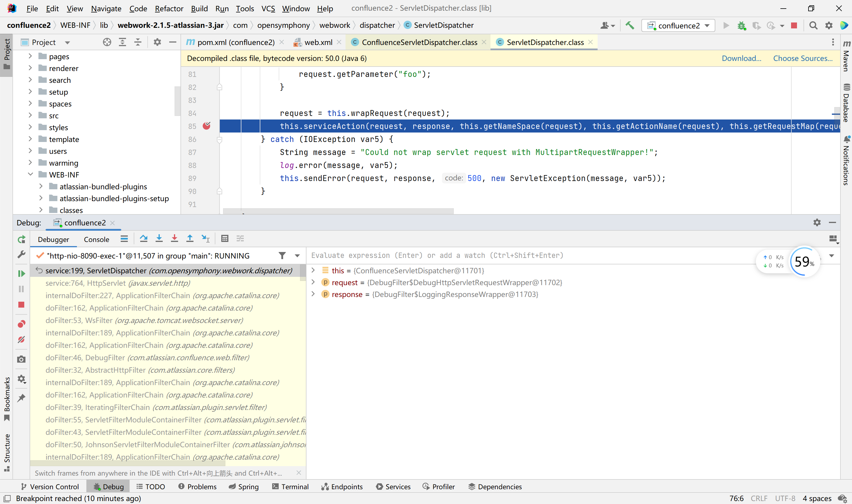Open Services tool window
The width and height of the screenshot is (852, 504).
coord(393,486)
